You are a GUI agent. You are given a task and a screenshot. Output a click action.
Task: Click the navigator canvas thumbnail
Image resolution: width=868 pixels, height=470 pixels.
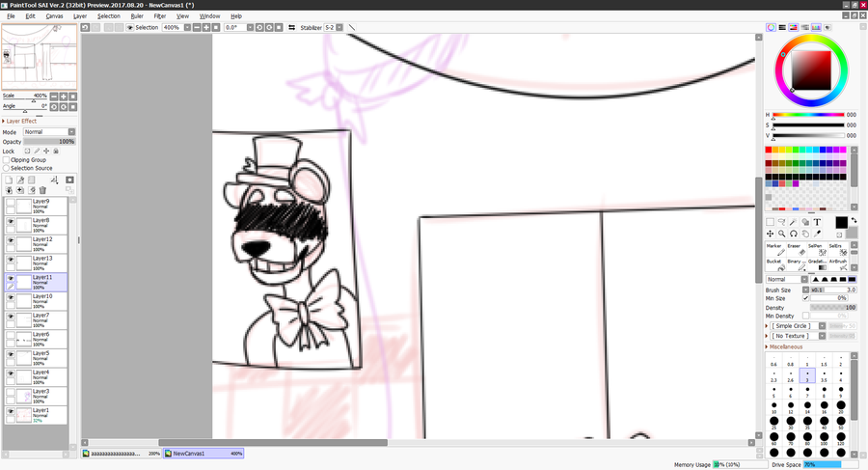(39, 57)
